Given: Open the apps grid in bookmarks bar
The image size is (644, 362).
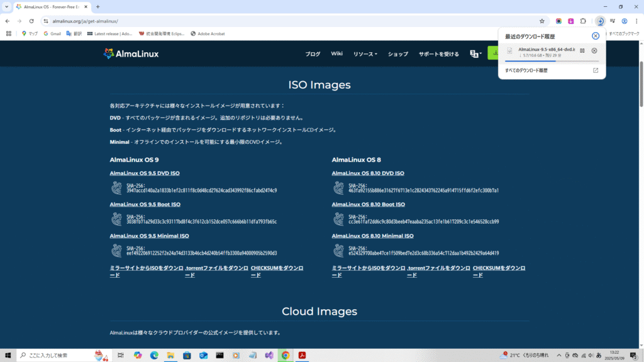Looking at the screenshot, I should pos(9,34).
